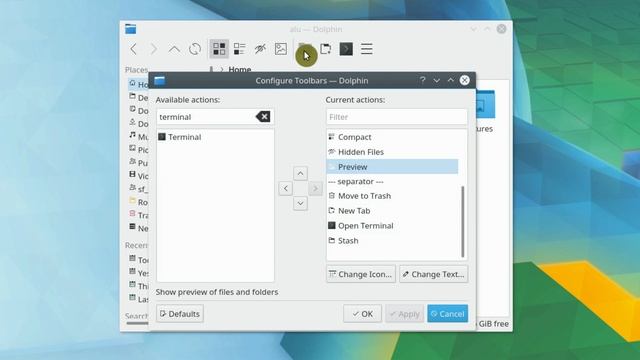Select the separator entry in current actions
Screen dimensions: 640x360
(393, 181)
